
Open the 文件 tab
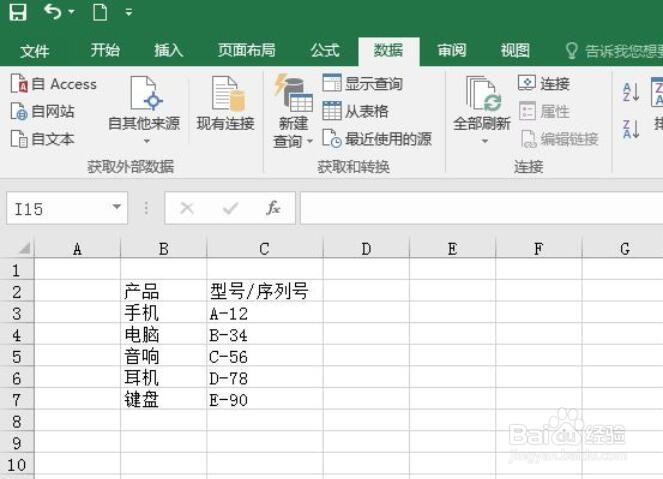click(x=34, y=51)
